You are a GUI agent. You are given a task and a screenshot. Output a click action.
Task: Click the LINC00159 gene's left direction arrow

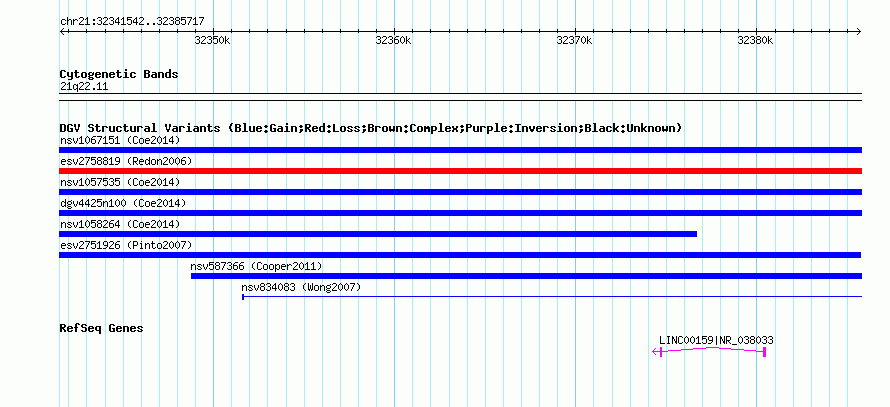[x=655, y=352]
